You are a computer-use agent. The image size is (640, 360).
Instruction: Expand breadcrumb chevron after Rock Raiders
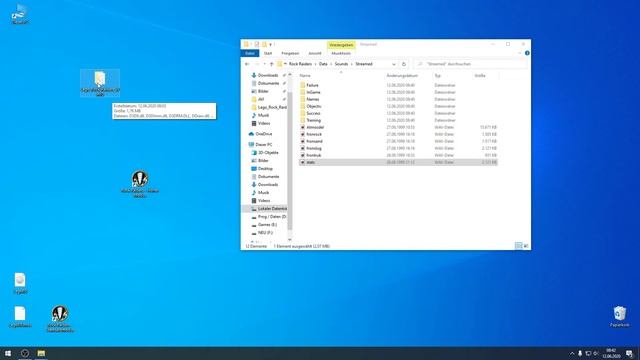315,64
